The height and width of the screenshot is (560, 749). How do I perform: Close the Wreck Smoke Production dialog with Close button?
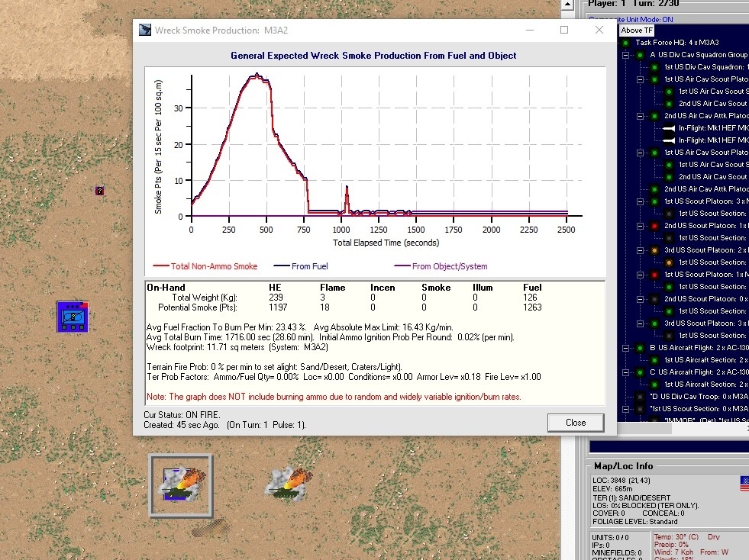pos(576,423)
